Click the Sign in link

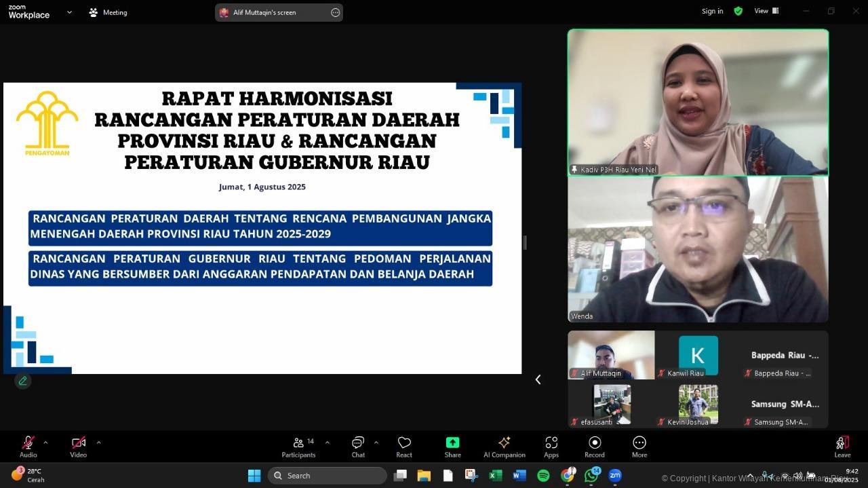tap(712, 11)
